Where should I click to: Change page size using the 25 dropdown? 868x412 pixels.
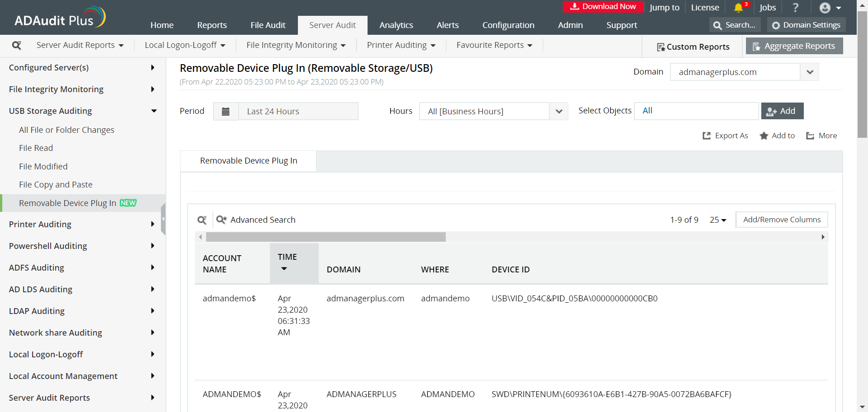tap(717, 220)
